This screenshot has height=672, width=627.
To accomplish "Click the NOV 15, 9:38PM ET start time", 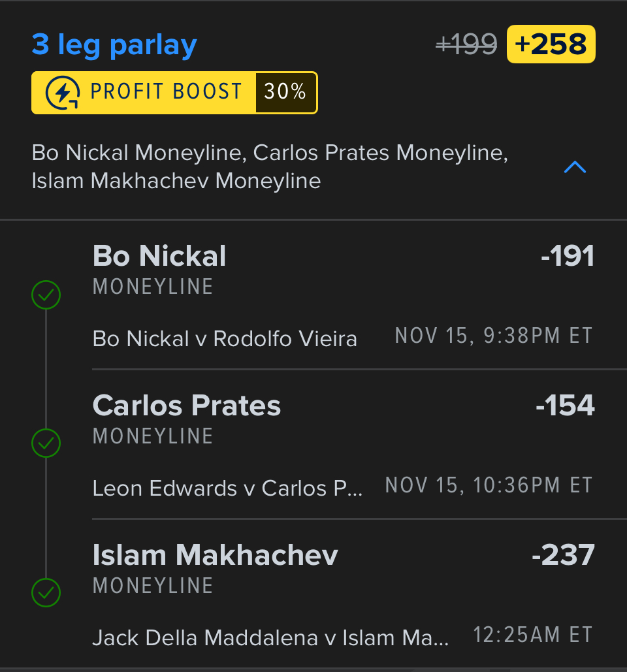I will 494,336.
